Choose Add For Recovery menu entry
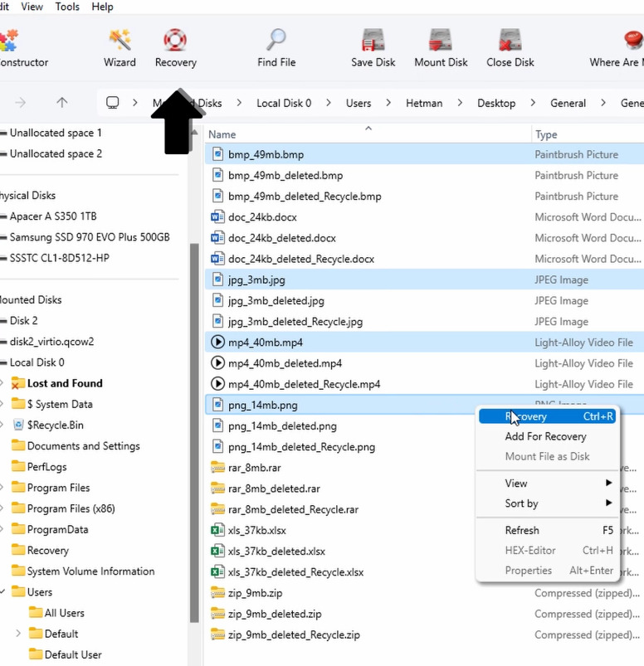 [547, 436]
